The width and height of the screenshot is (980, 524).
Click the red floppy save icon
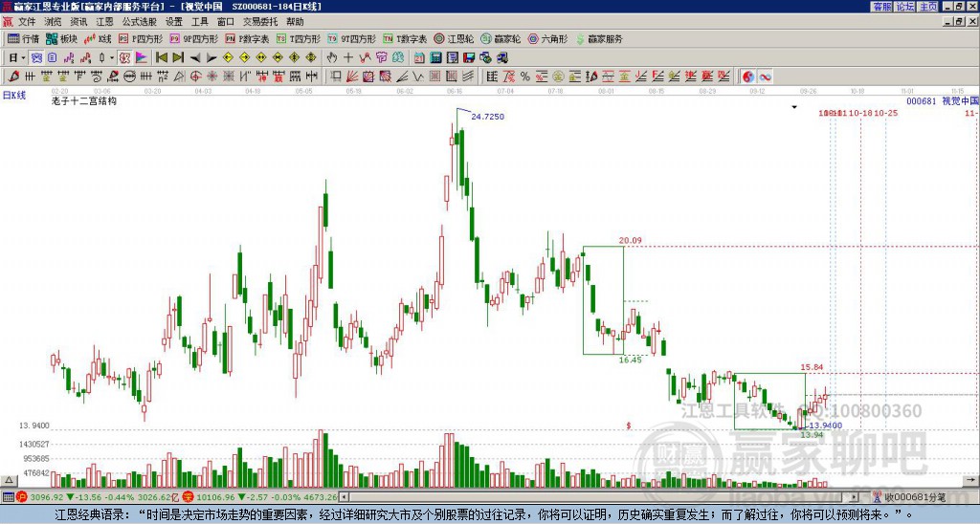(x=469, y=58)
